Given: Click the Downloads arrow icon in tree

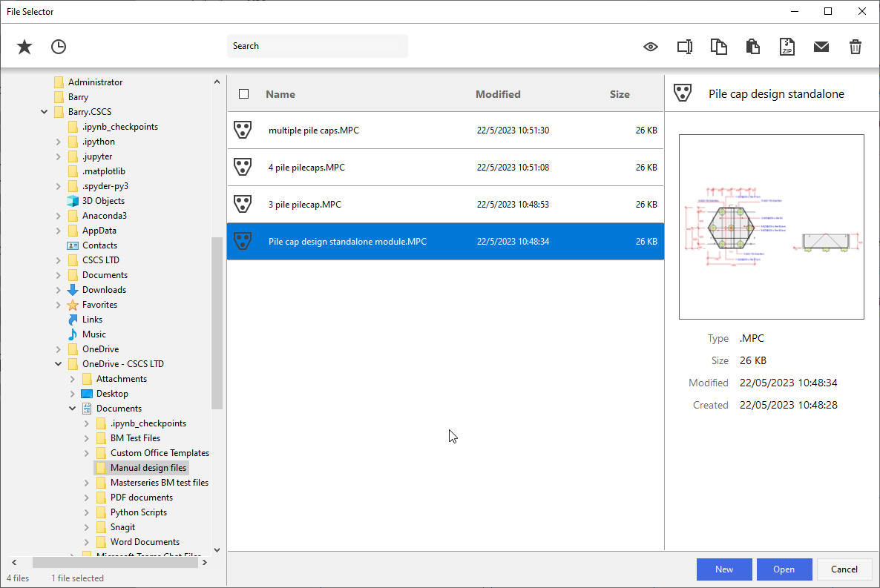Looking at the screenshot, I should pos(73,290).
